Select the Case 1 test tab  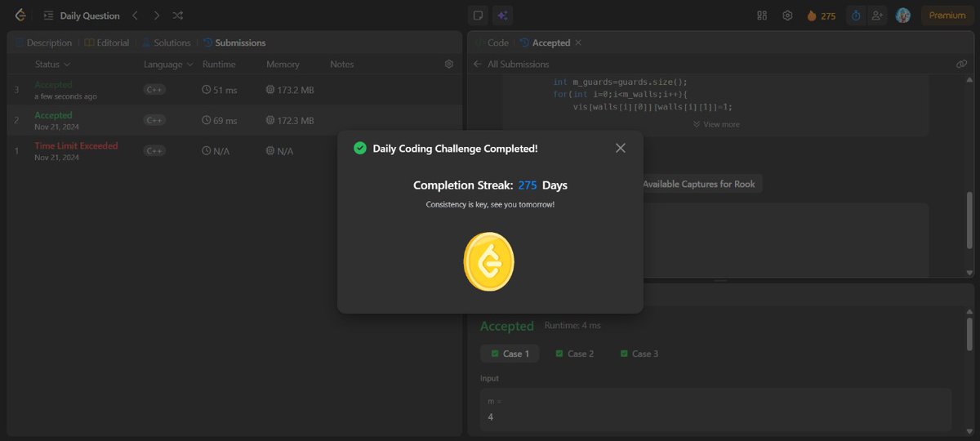coord(510,354)
